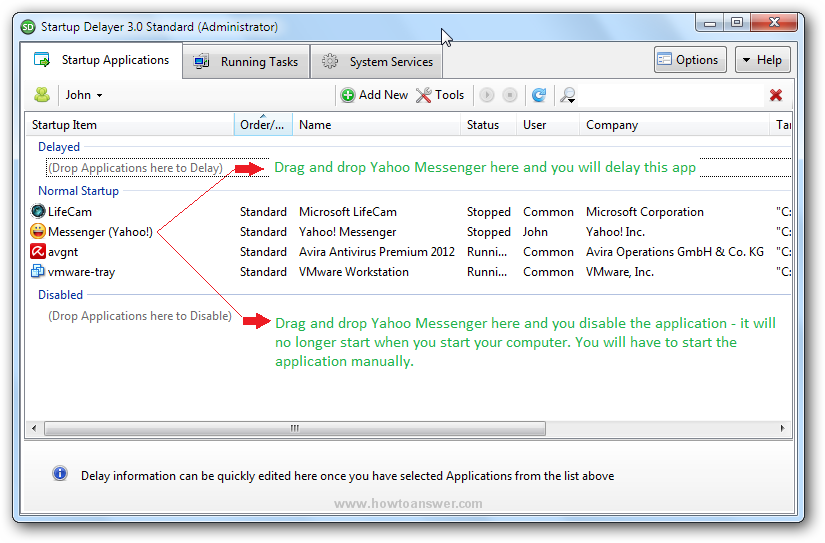Minimize the Startup Delayer window

click(x=709, y=23)
